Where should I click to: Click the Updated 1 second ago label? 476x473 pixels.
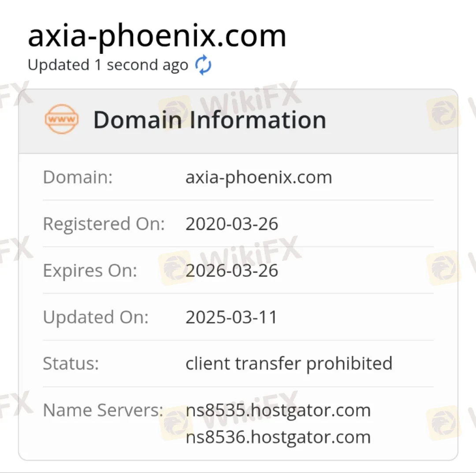tap(108, 65)
